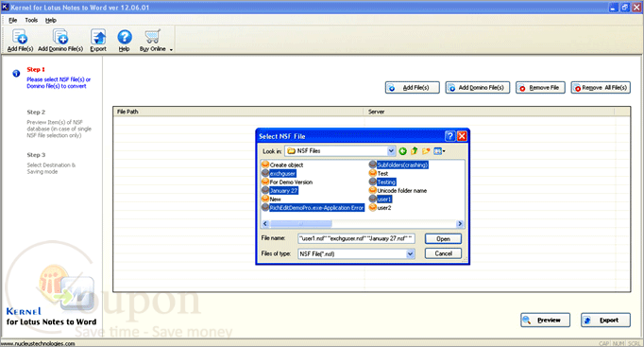Click the Add File(s) button above file list

click(x=413, y=88)
